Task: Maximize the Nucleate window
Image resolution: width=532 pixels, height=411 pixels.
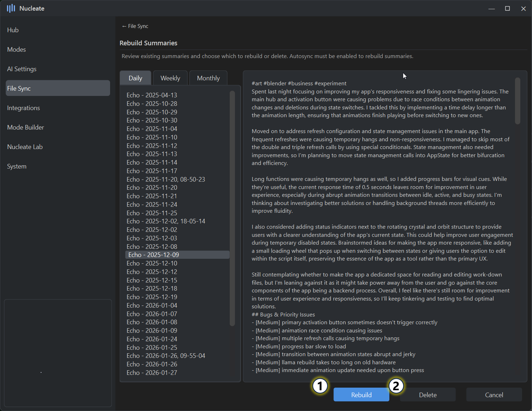Action: pos(507,8)
